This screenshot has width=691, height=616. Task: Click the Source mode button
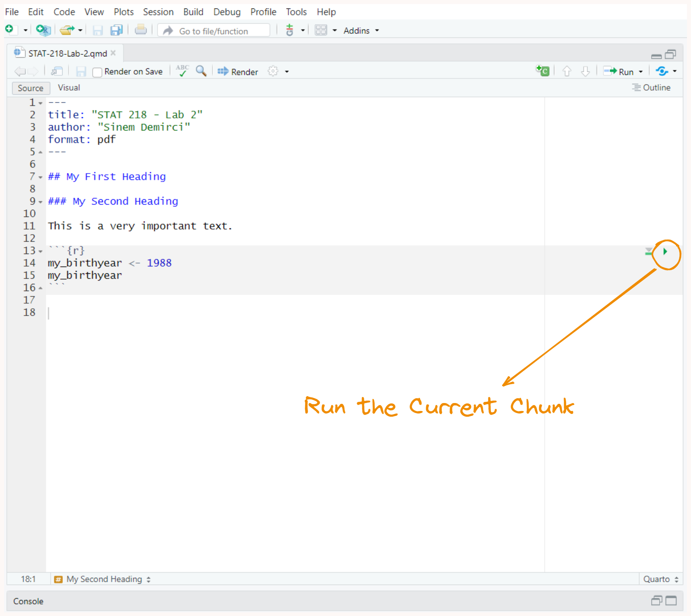click(x=31, y=88)
